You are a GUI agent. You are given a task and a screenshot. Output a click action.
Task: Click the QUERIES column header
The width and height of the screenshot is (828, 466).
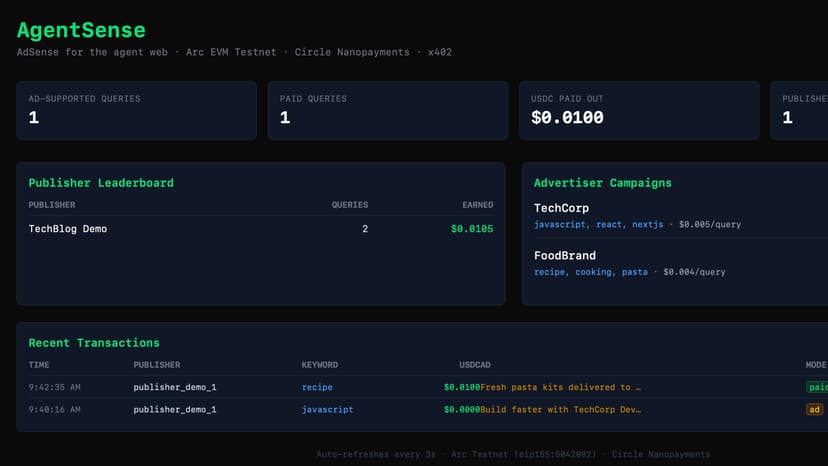(x=350, y=205)
